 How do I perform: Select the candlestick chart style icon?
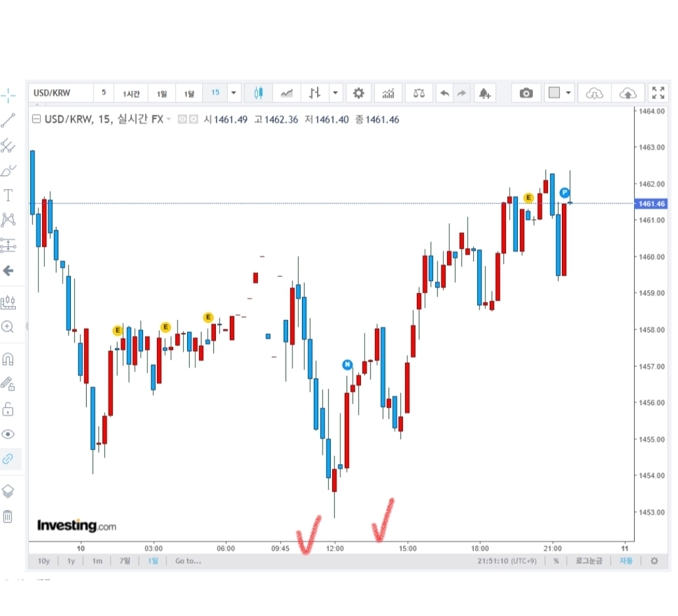258,93
